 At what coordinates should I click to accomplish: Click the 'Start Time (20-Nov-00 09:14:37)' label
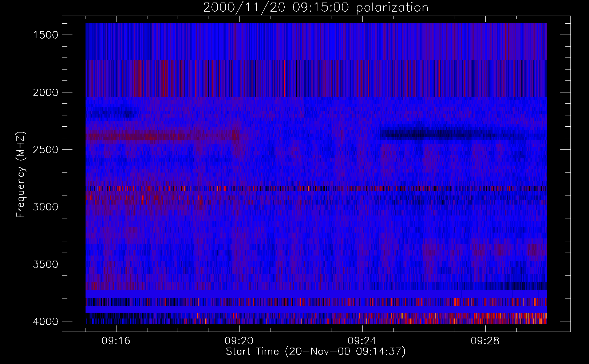tap(316, 352)
